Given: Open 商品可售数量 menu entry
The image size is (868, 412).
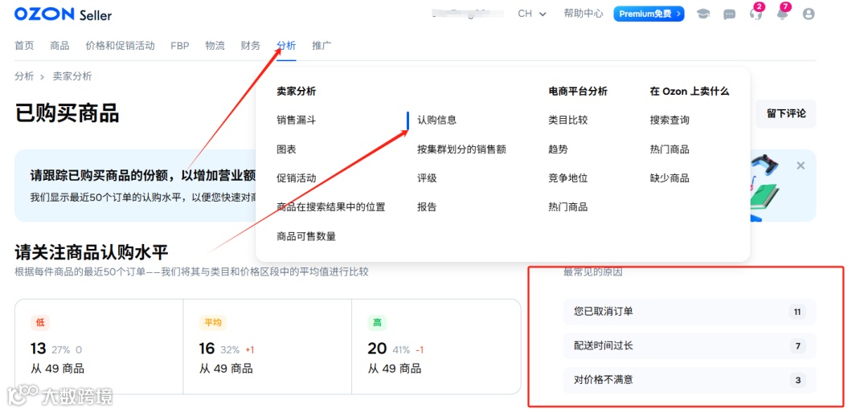Looking at the screenshot, I should (306, 237).
